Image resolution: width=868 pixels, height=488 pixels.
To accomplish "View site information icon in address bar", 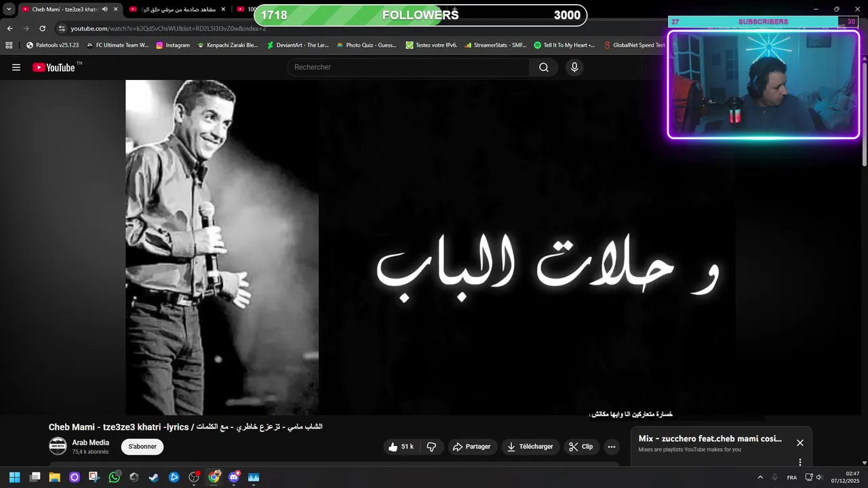I will coord(62,28).
